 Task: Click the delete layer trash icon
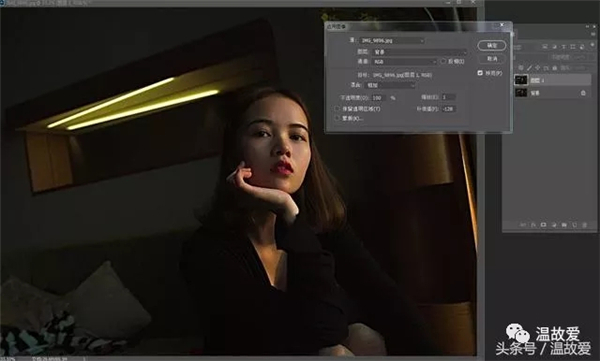tap(584, 225)
